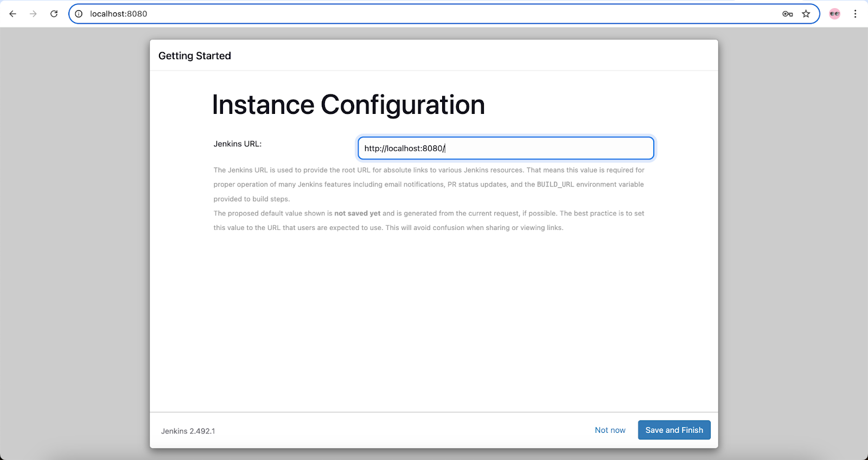Go back using browser back arrow

click(13, 14)
